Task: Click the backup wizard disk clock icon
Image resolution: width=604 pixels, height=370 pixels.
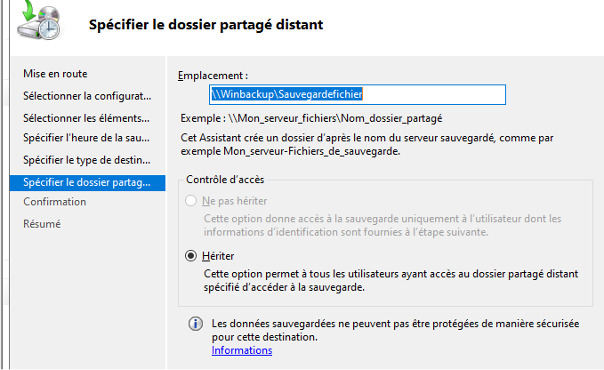Action: (x=39, y=20)
